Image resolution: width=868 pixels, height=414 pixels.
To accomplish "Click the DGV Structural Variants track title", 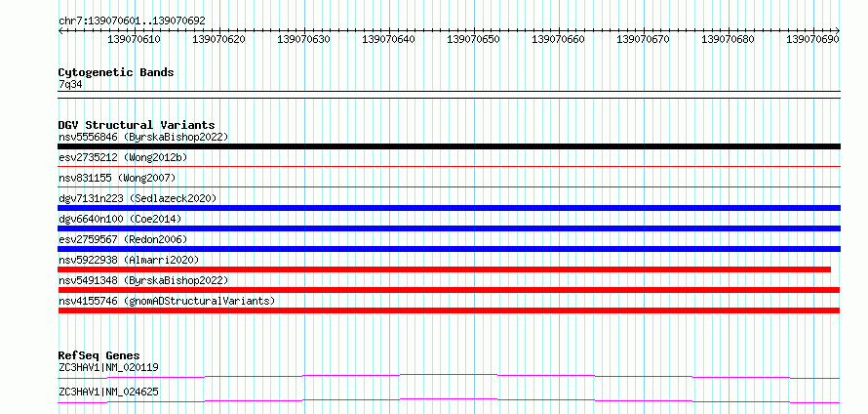I will [137, 125].
